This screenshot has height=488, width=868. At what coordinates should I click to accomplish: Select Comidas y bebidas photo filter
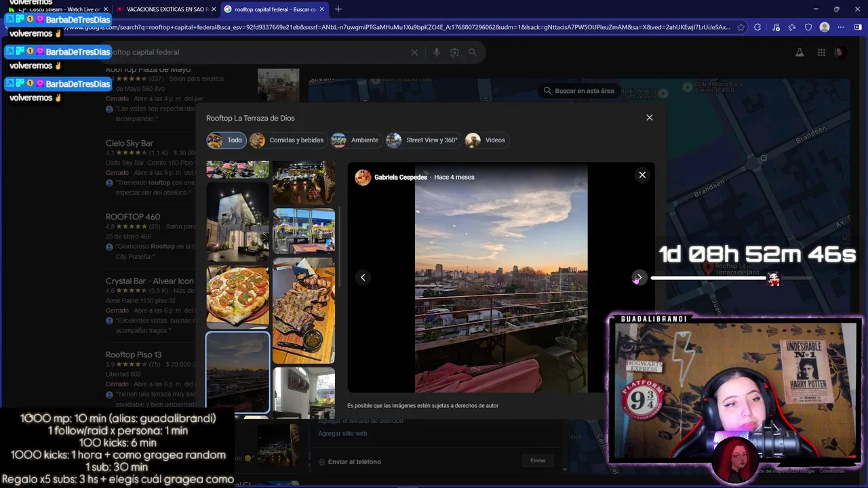tap(288, 140)
